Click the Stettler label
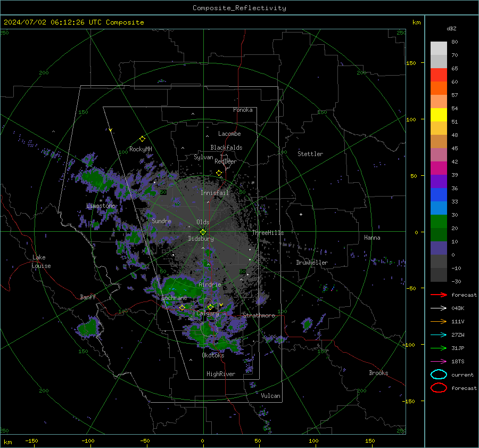Image resolution: width=479 pixels, height=448 pixels. click(310, 154)
